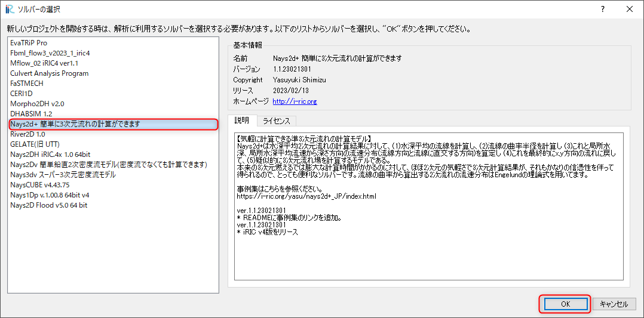The image size is (644, 318).
Task: Choose Morpho2DH v2.0 solver
Action: coord(113,103)
